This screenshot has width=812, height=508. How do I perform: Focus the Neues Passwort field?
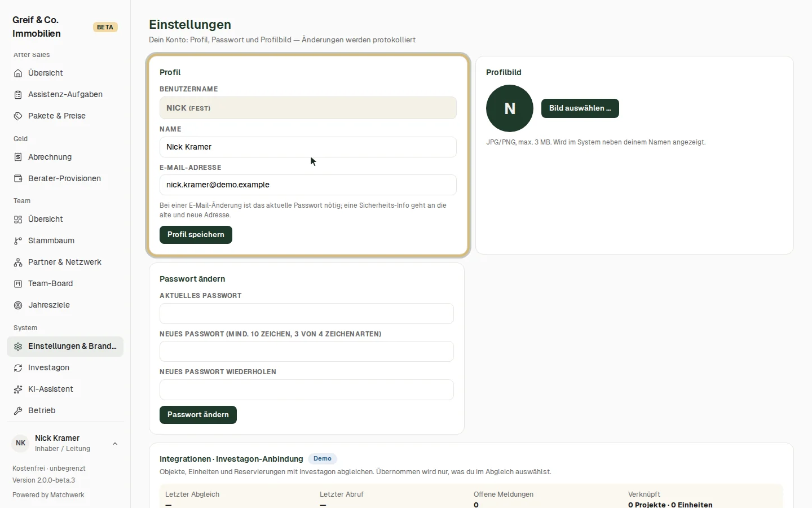click(x=307, y=352)
